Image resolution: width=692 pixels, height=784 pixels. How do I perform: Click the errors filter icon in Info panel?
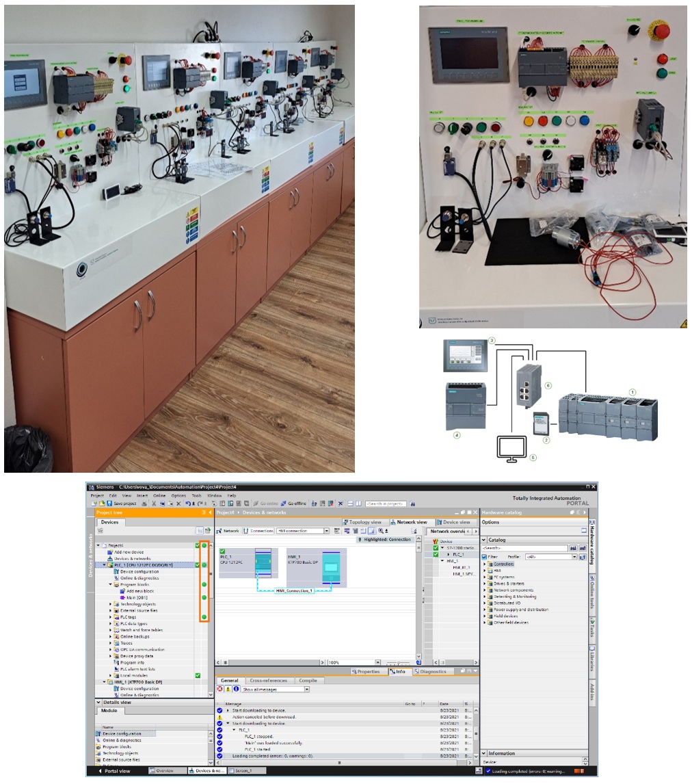click(x=220, y=689)
